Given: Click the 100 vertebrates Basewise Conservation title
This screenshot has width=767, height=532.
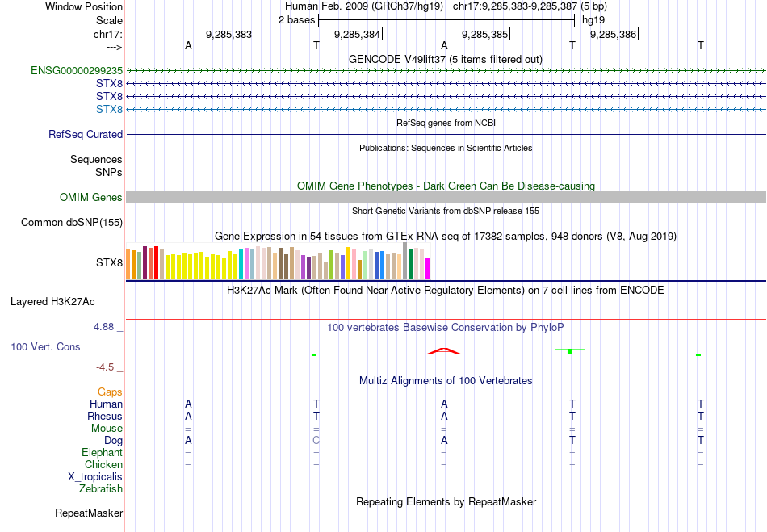Looking at the screenshot, I should tap(446, 328).
